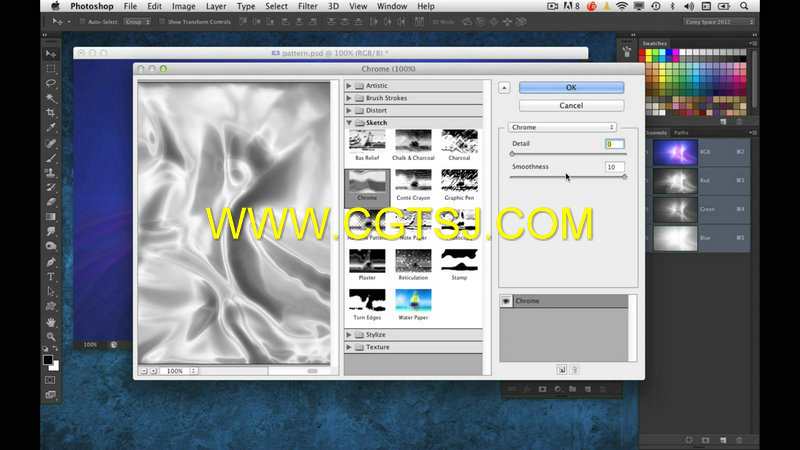Select the Eraser tool
The height and width of the screenshot is (450, 800).
coord(51,202)
